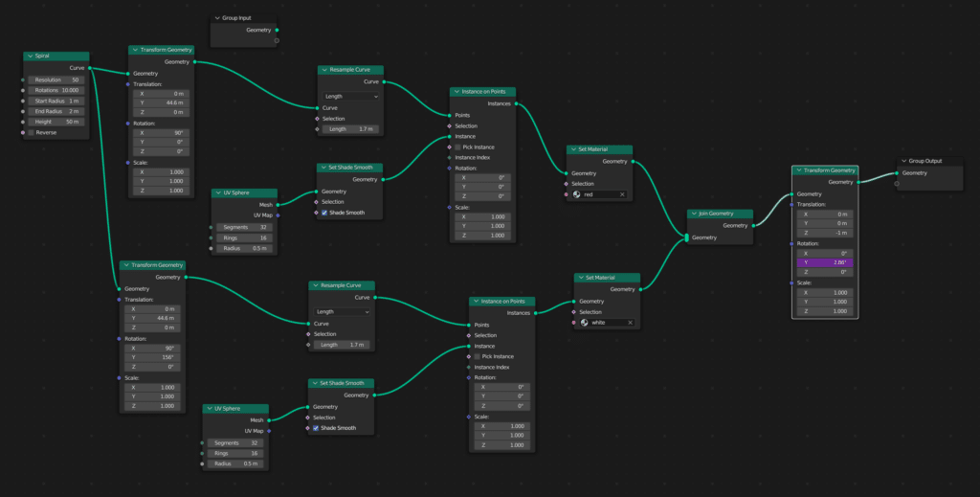Enable the Reverse checkbox in the Spiral node

[x=31, y=133]
